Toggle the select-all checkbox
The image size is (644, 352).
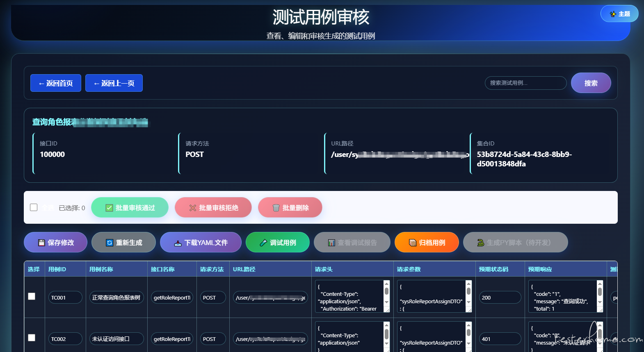(x=34, y=207)
